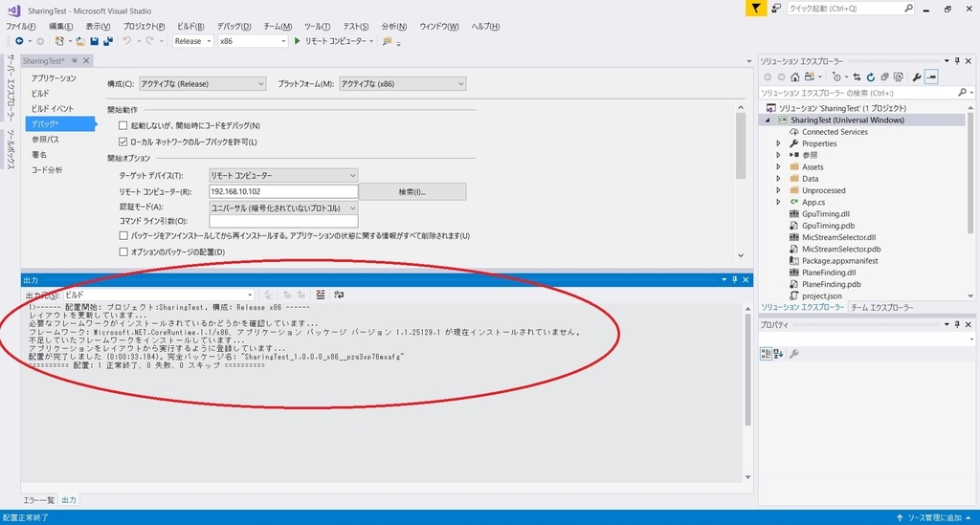
Task: Select project.json in Solution Explorer
Action: (821, 295)
